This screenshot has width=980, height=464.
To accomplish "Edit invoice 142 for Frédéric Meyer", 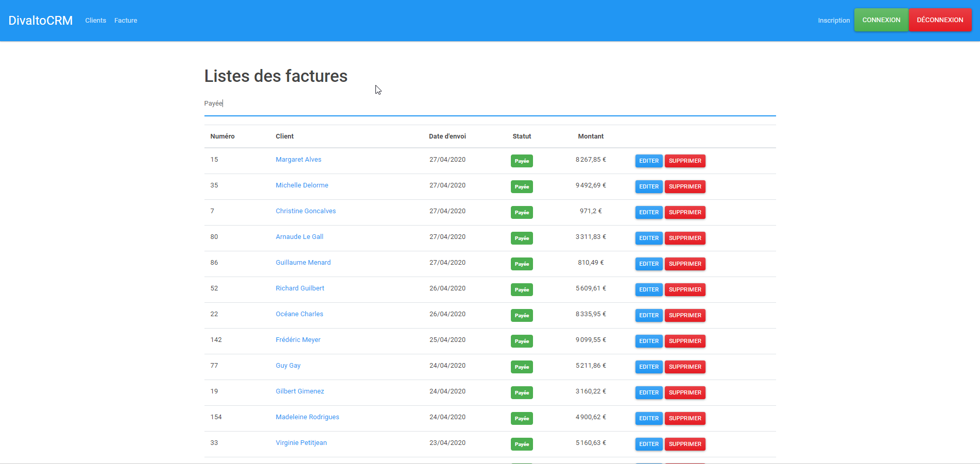I will pyautogui.click(x=649, y=341).
